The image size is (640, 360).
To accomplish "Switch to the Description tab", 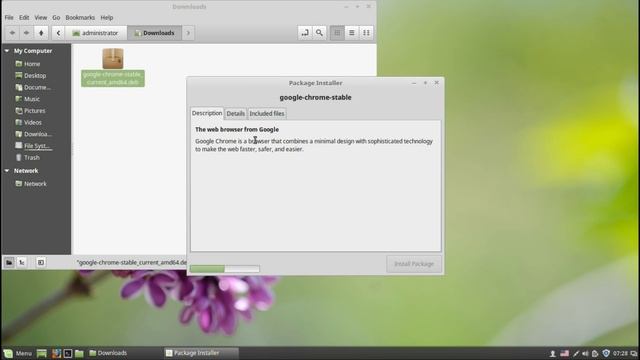I will (207, 113).
